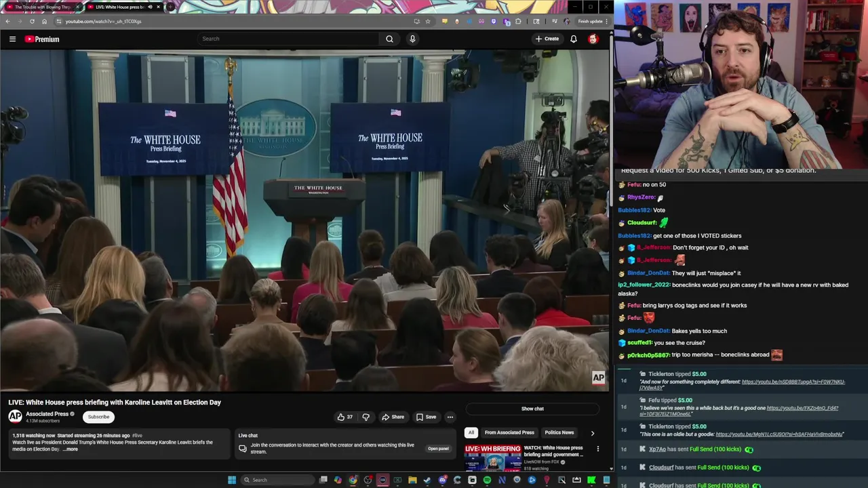The height and width of the screenshot is (488, 868).
Task: Click the AP watermark in the video
Action: [x=598, y=378]
